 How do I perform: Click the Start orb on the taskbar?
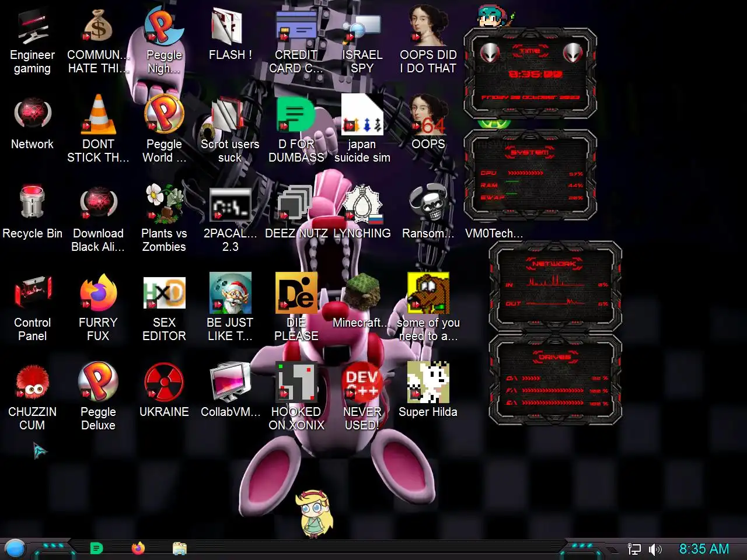click(16, 548)
